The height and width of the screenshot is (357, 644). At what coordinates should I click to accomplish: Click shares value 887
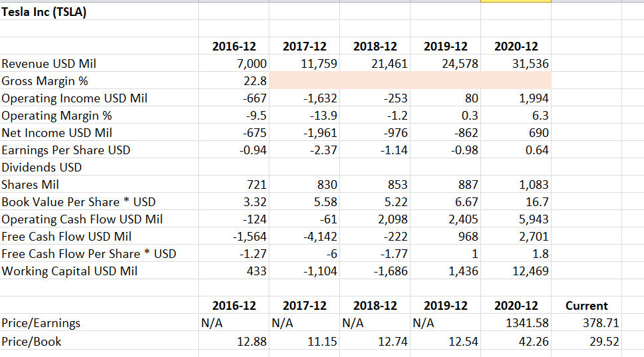(468, 184)
